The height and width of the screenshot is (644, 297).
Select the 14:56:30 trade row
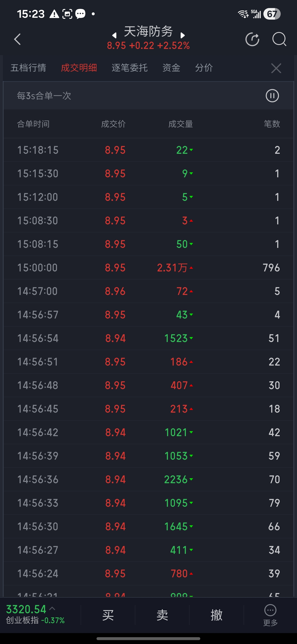click(x=148, y=526)
